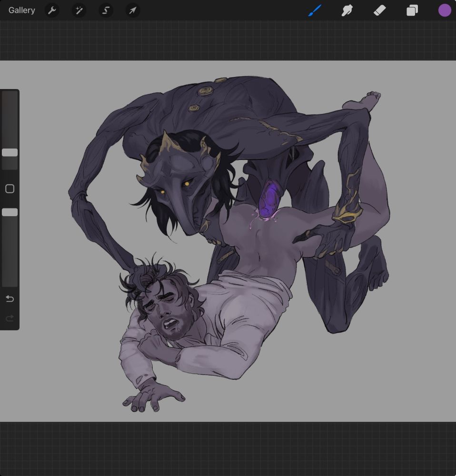Activate the Transform arrow tool
456x476 pixels.
pyautogui.click(x=133, y=10)
